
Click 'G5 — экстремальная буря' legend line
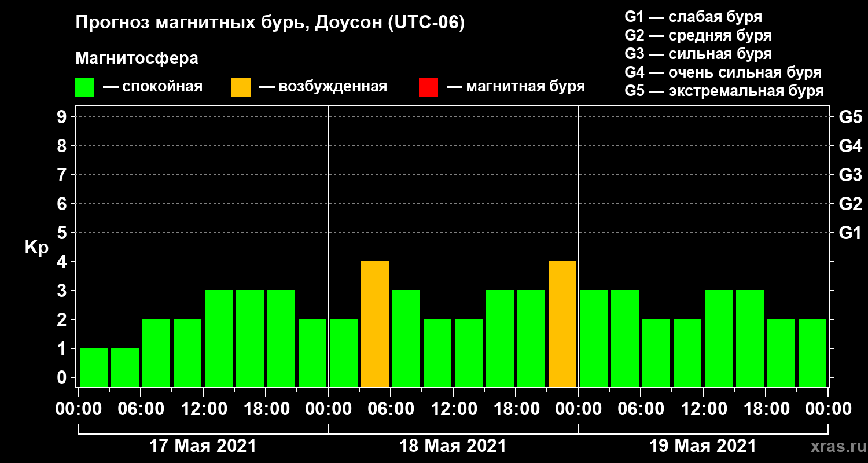724,91
